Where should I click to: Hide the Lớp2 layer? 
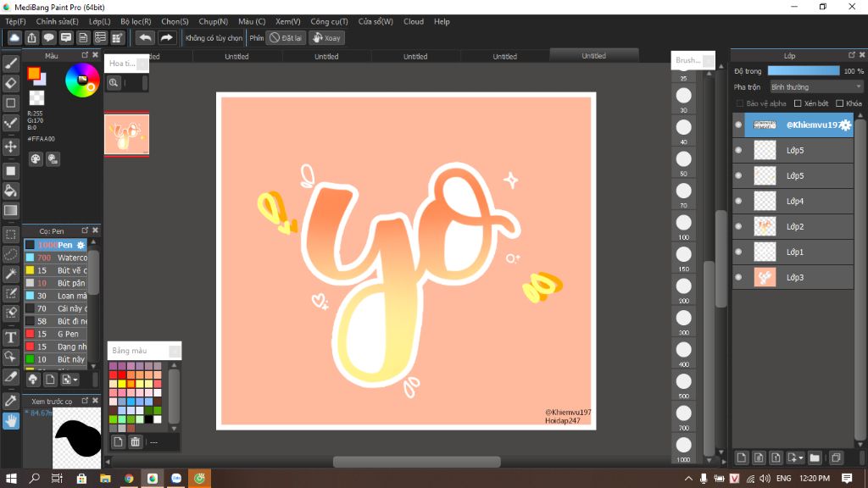tap(738, 226)
